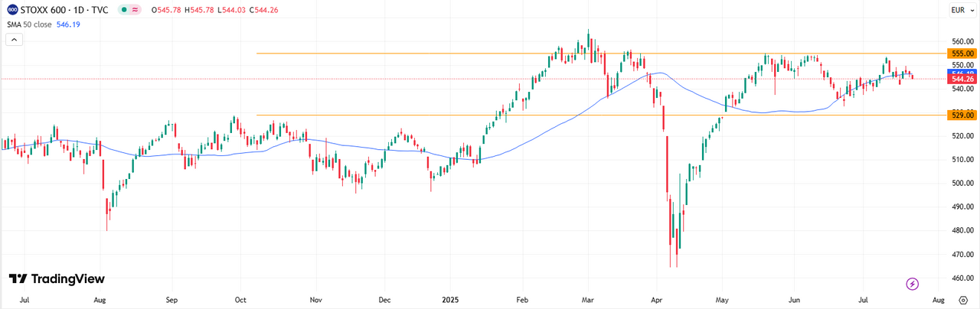Open the EUR currency dropdown
This screenshot has height=309, width=980.
[960, 10]
